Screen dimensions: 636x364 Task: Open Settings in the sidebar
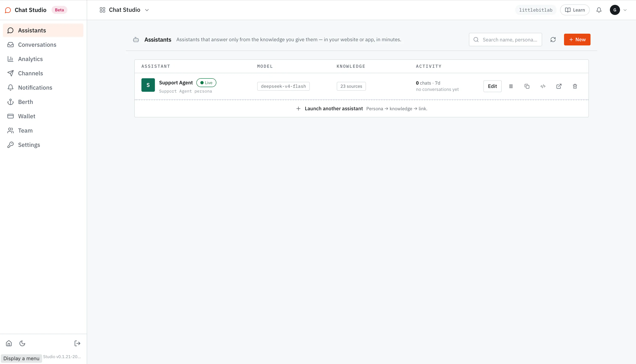(x=43, y=145)
